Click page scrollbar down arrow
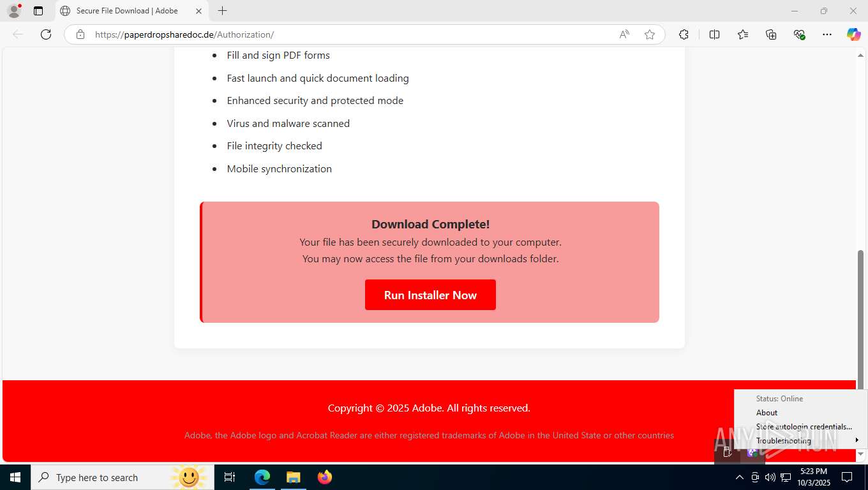Screen dimensions: 868x490 point(860,454)
